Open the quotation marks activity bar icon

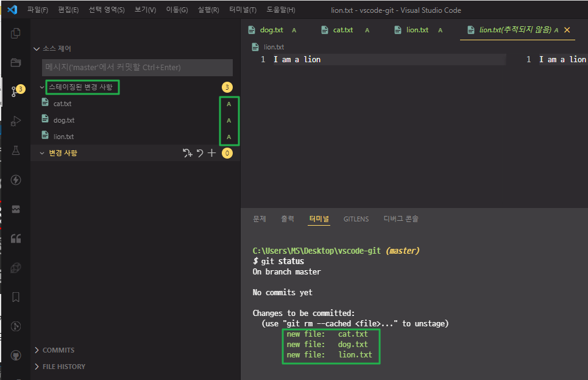tap(15, 238)
